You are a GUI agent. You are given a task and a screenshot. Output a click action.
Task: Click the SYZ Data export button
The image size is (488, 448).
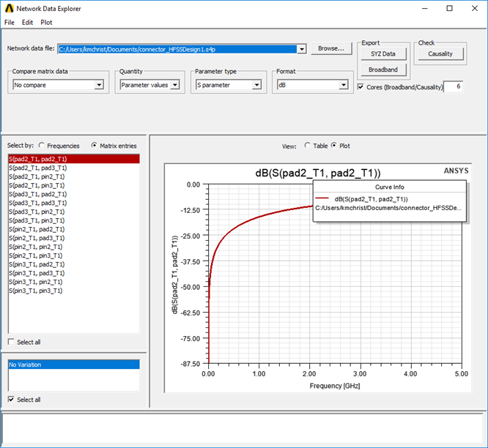coord(382,54)
